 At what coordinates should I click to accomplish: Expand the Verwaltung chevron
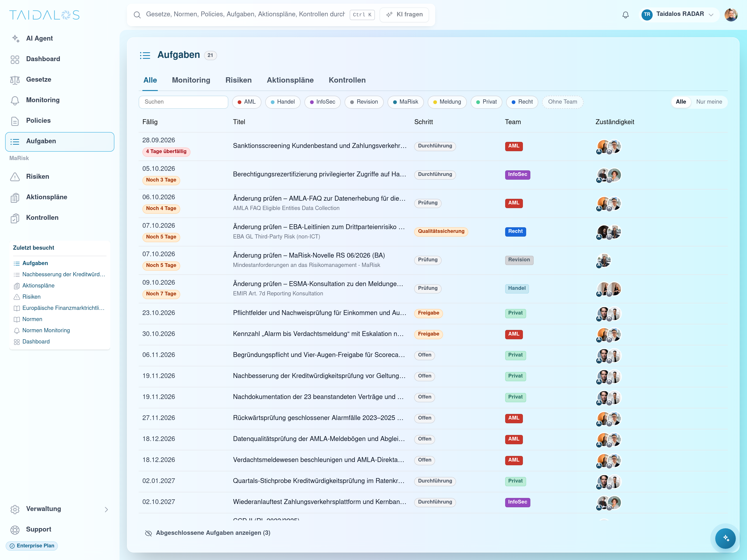pyautogui.click(x=106, y=509)
